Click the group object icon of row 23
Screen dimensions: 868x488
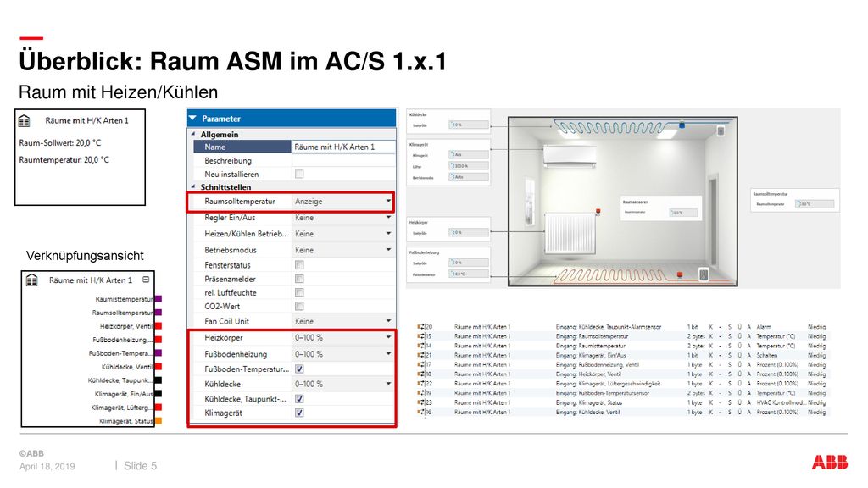coord(420,402)
